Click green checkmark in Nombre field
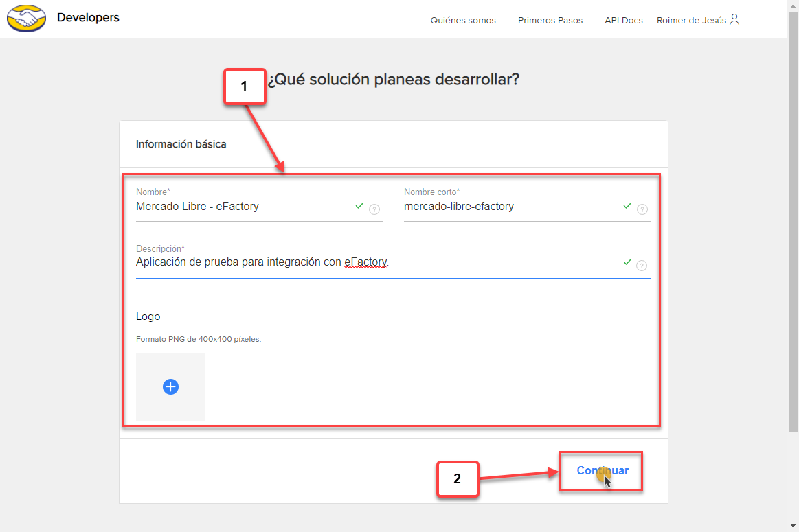Viewport: 799px width, 532px height. [359, 206]
